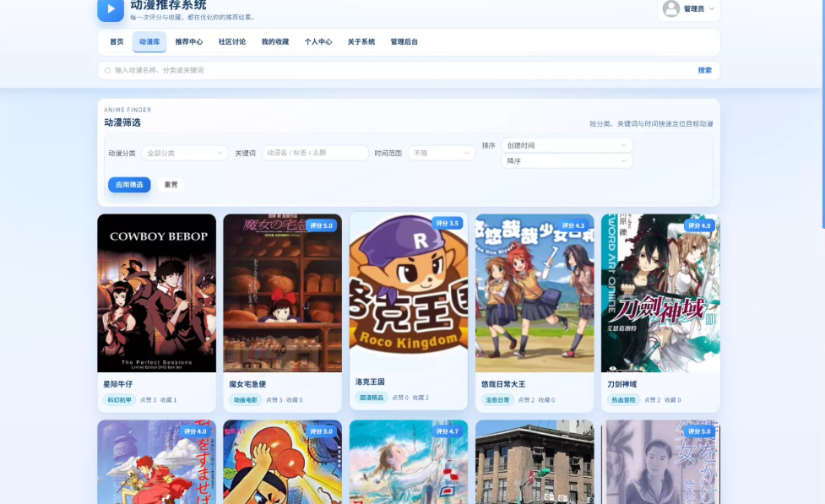Image resolution: width=825 pixels, height=504 pixels.
Task: Click the 星际牛仔 title
Action: coord(118,384)
